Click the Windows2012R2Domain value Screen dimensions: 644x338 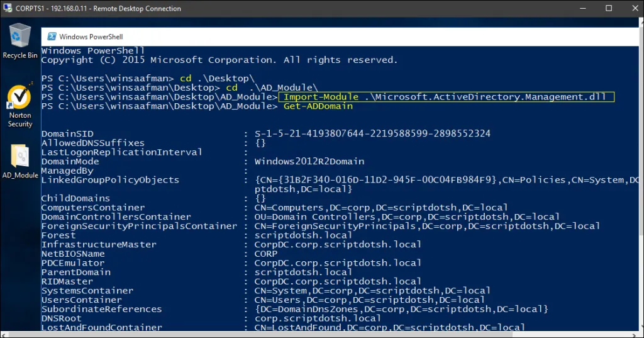click(x=309, y=161)
